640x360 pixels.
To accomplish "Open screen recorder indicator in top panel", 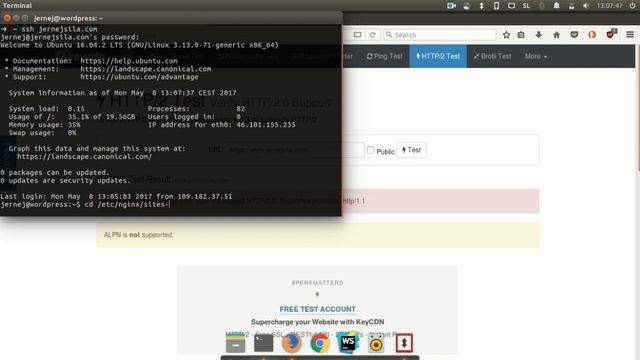I will (x=451, y=6).
